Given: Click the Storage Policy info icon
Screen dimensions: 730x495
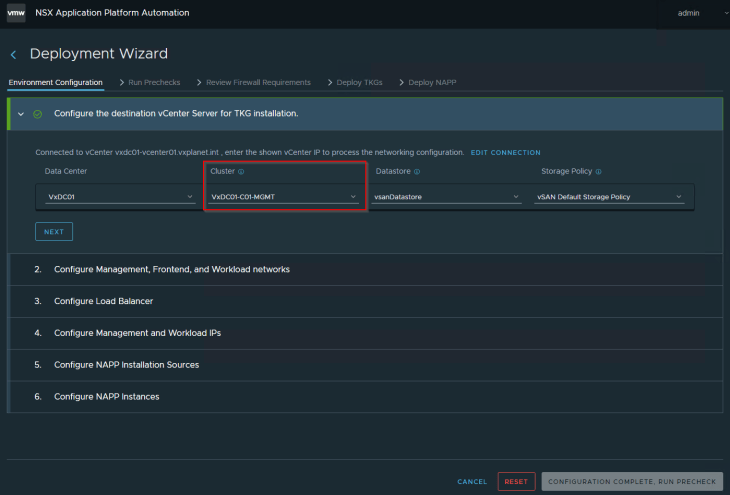Looking at the screenshot, I should point(598,171).
